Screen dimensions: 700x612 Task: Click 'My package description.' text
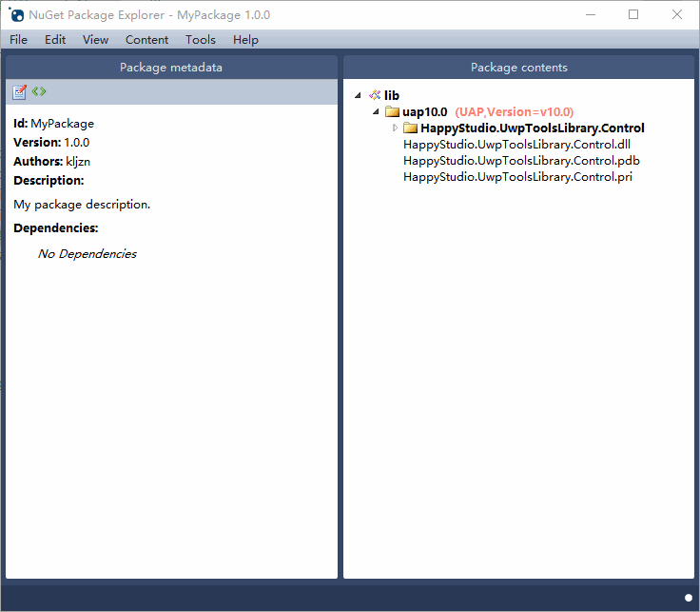pos(82,204)
